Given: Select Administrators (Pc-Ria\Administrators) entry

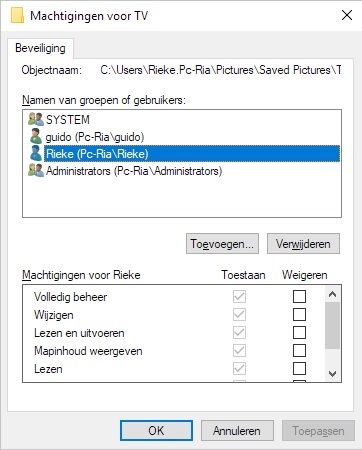Looking at the screenshot, I should 134,171.
